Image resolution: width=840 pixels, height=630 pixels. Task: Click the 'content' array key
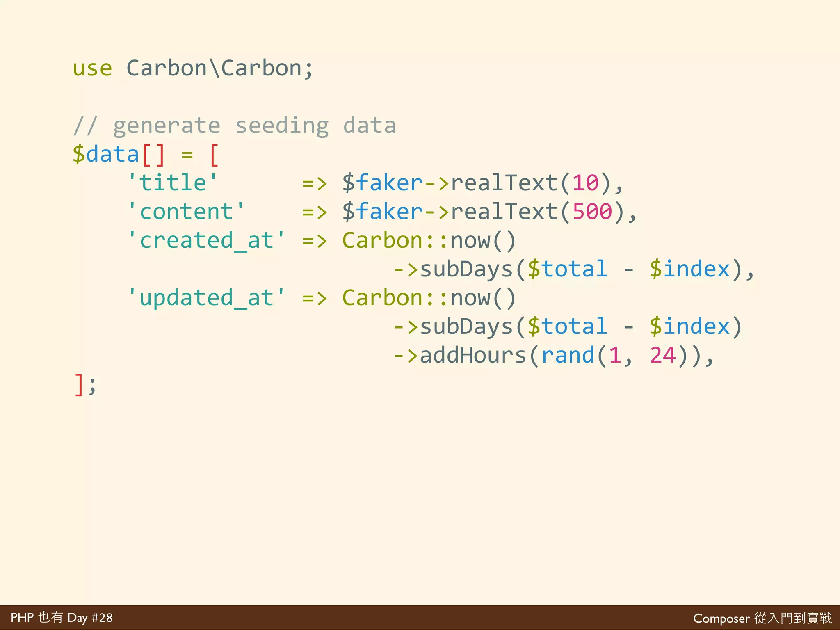coord(186,212)
